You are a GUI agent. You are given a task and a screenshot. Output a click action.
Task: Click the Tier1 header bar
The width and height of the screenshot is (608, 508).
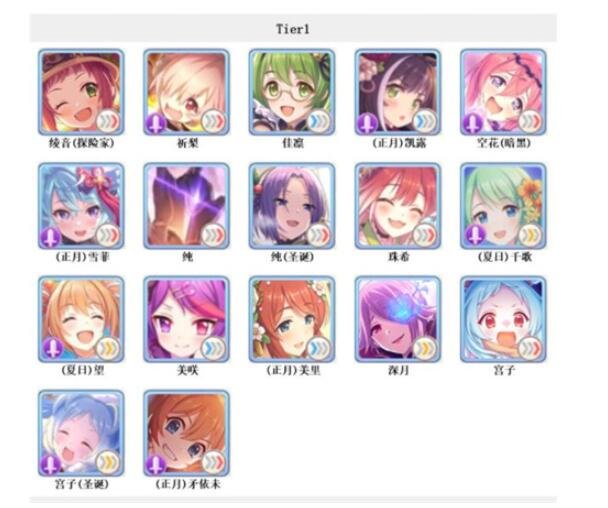coord(293,28)
